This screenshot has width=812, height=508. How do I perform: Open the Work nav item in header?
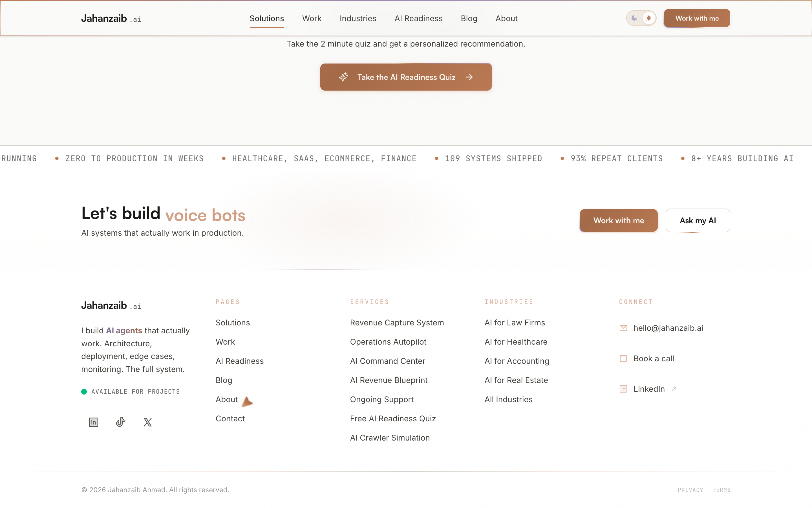[312, 18]
